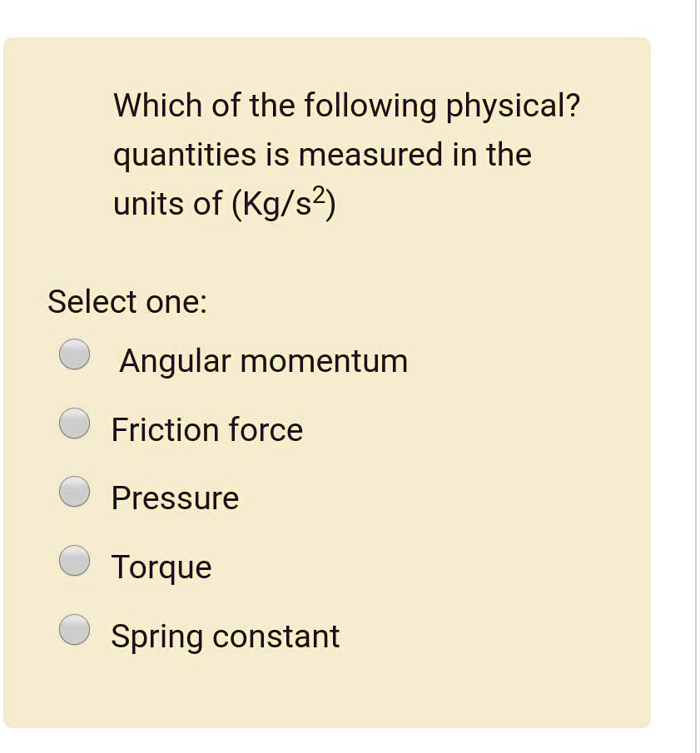The height and width of the screenshot is (753, 700).
Task: Click the Friction force option label
Action: [207, 429]
